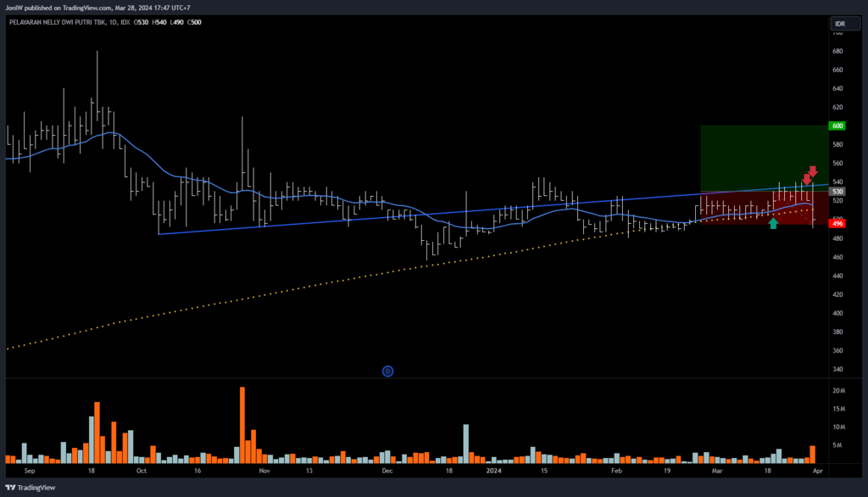Screen dimensions: 868x497
Task: Select the lower red down arrow marker
Action: click(x=807, y=180)
